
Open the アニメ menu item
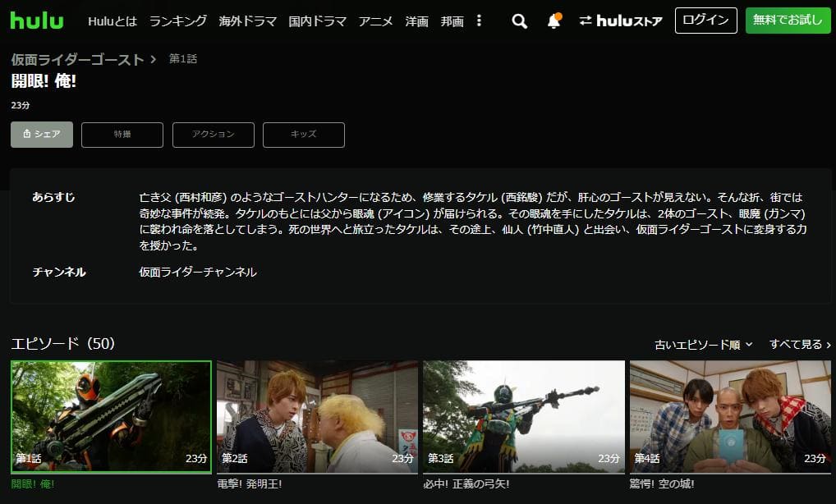coord(376,21)
